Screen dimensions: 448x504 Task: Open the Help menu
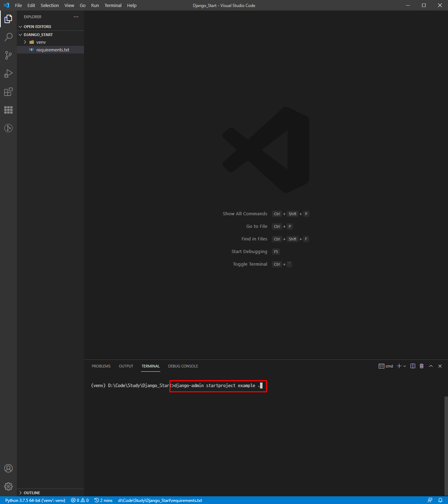tap(132, 5)
